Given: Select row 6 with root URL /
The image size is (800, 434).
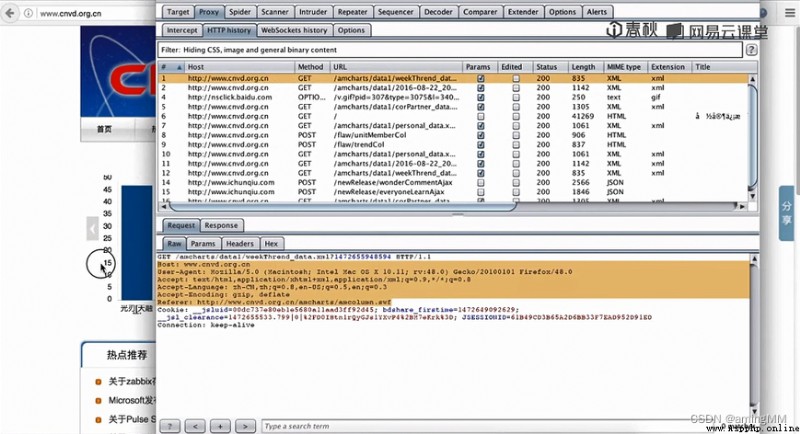Looking at the screenshot, I should point(453,116).
